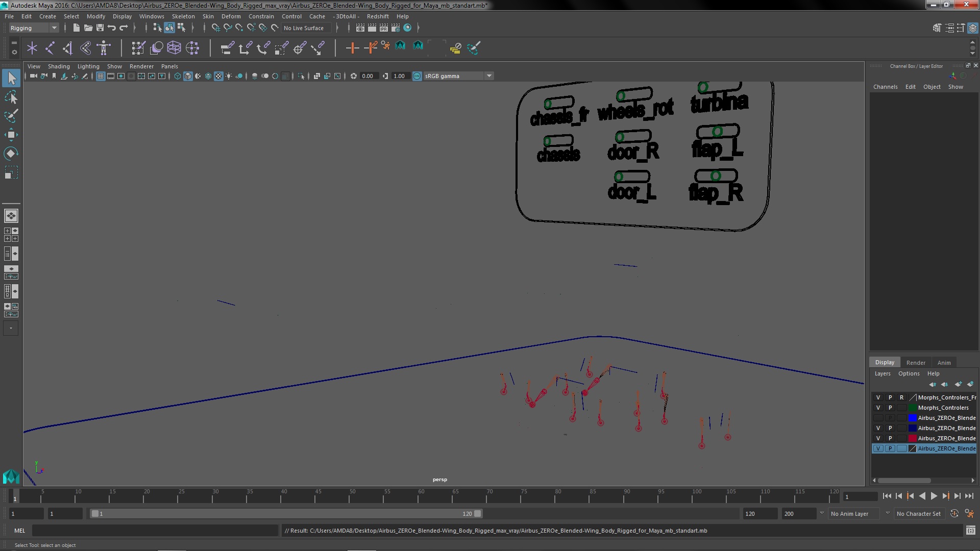Redo action with the redo arrow
This screenshot has height=551, width=980.
tap(124, 28)
